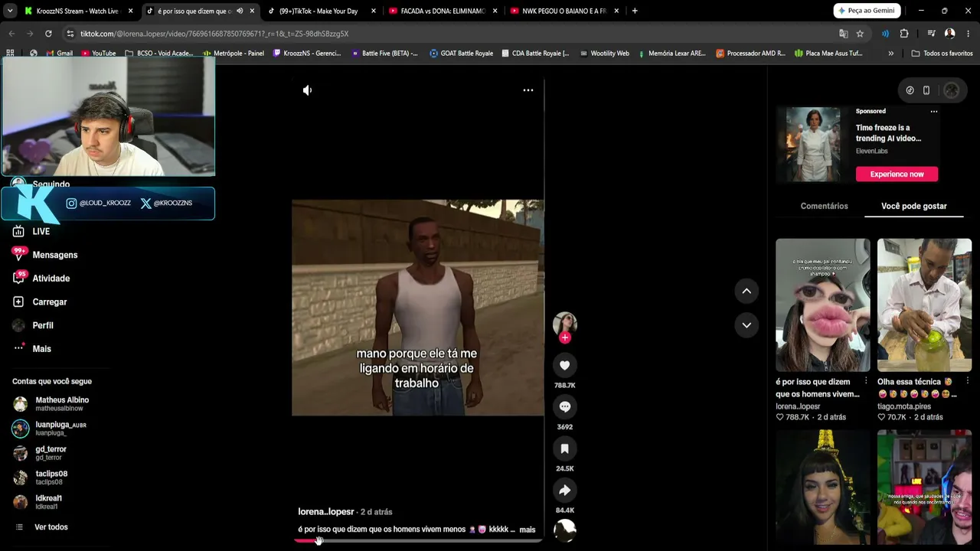
Task: Open comments via the speech bubble icon
Action: coord(565,407)
